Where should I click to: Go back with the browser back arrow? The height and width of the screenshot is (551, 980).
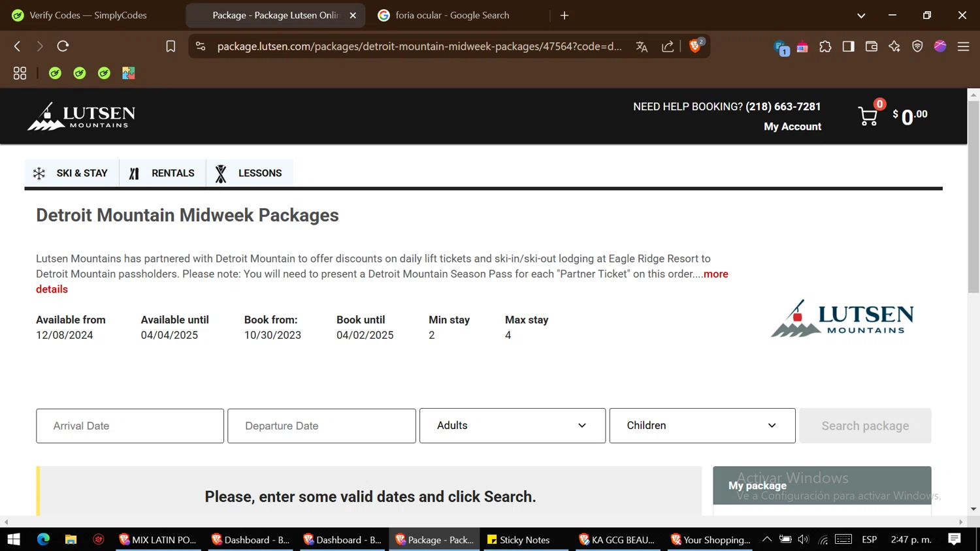click(x=18, y=46)
